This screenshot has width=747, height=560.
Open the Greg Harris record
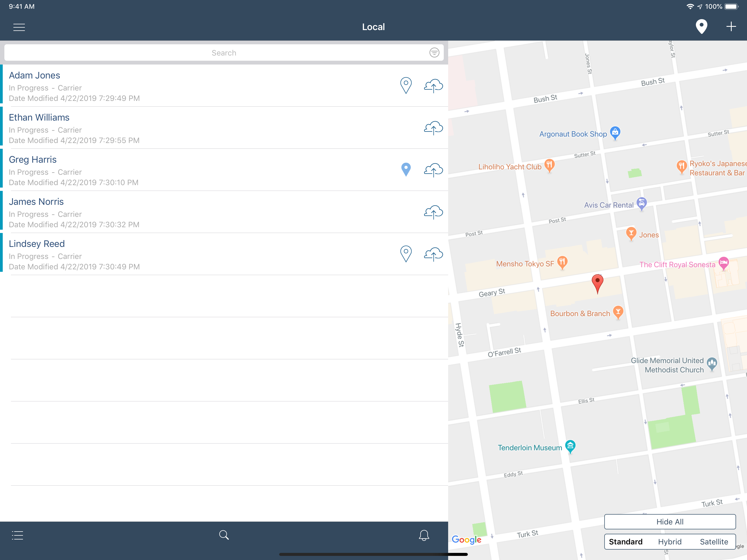click(x=224, y=170)
